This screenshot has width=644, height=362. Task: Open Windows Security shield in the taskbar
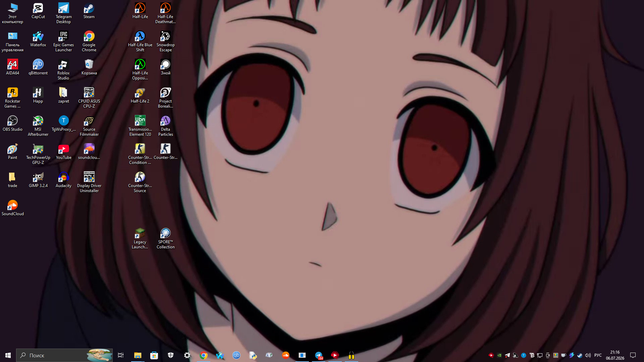tap(170, 355)
